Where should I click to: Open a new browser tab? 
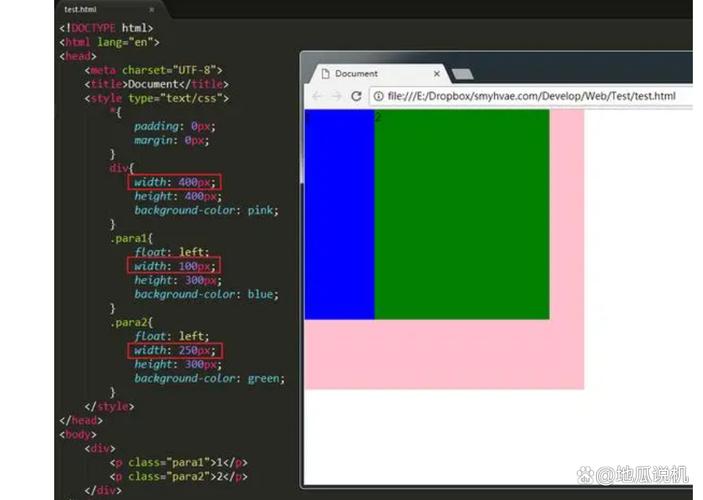point(463,75)
